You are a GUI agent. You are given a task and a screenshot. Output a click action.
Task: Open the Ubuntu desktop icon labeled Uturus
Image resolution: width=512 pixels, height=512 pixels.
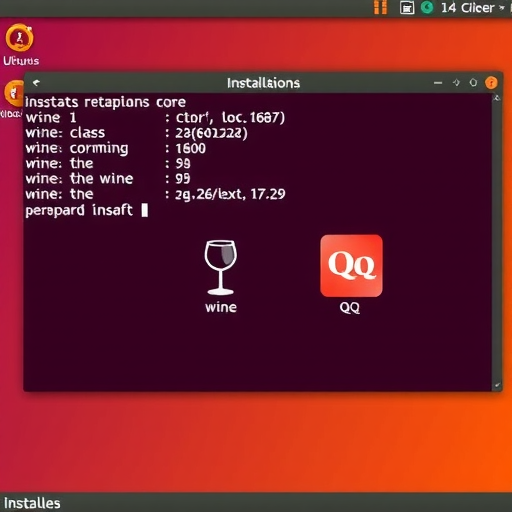coord(20,38)
